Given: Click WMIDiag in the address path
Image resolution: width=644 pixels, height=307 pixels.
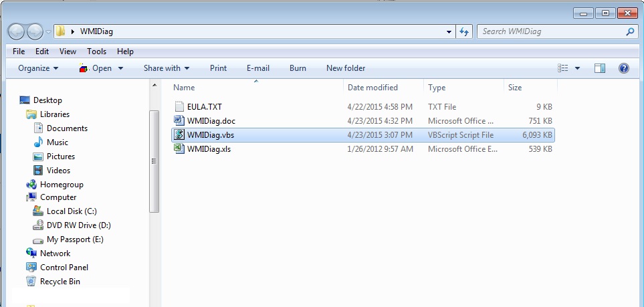Looking at the screenshot, I should coord(96,31).
